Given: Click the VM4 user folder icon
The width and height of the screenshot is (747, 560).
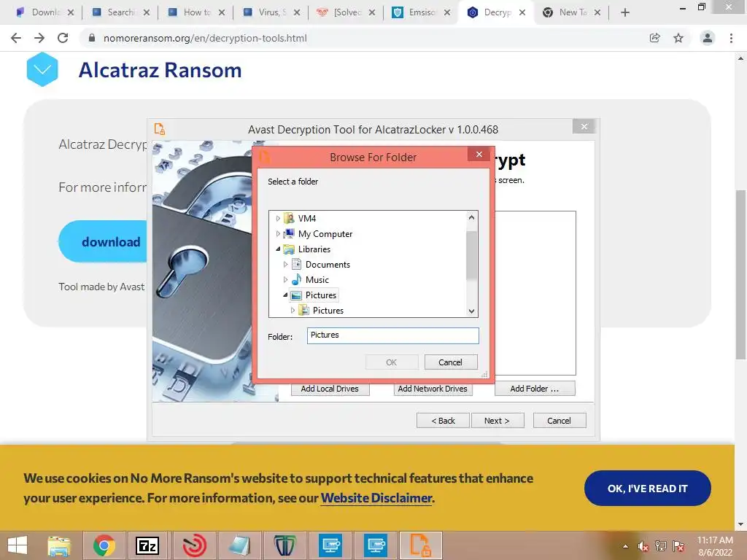Looking at the screenshot, I should click(x=289, y=218).
